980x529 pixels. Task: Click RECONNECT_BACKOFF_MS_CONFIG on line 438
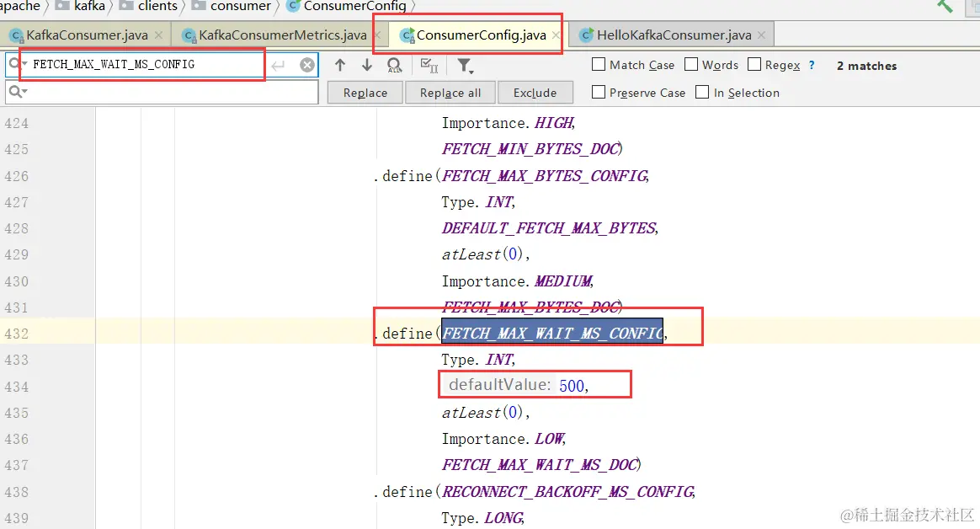[x=567, y=491]
